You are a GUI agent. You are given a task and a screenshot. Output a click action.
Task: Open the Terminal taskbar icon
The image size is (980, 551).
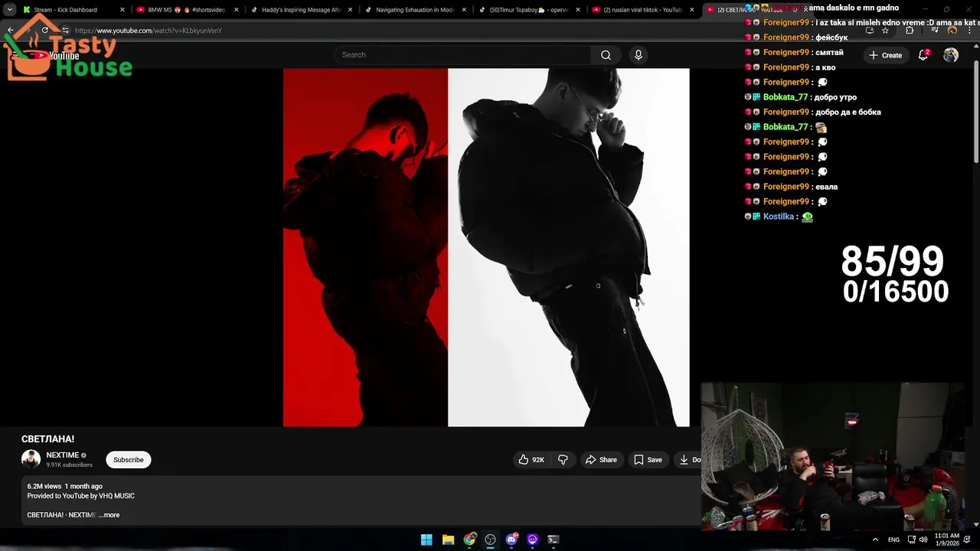click(x=553, y=540)
